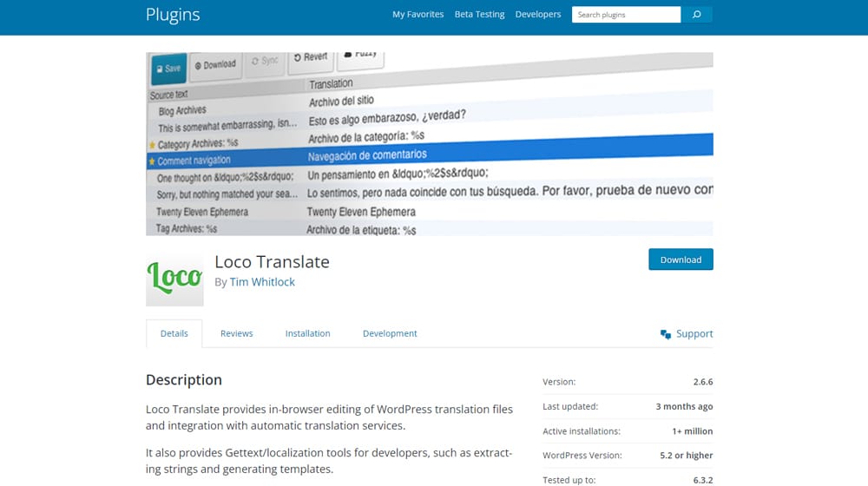This screenshot has height=486, width=868.
Task: Open Beta Testing in top navigation
Action: [x=479, y=15]
